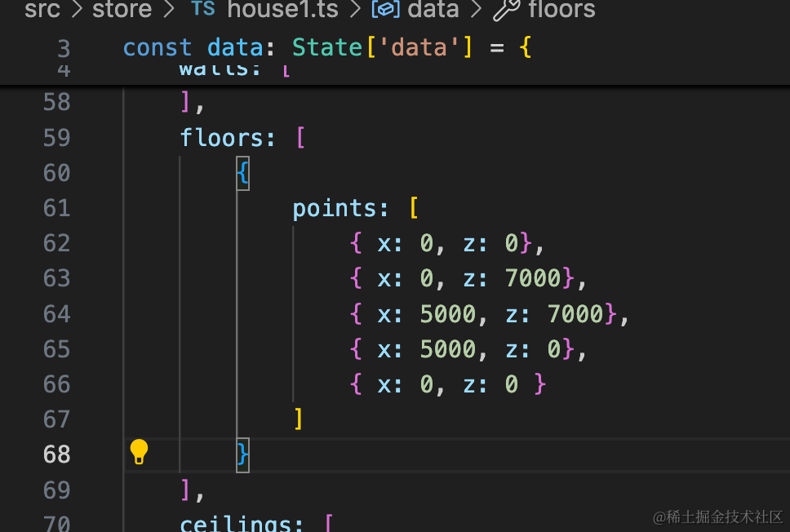Image resolution: width=790 pixels, height=532 pixels.
Task: Click the data variable symbol icon in breadcrumb
Action: (386, 9)
